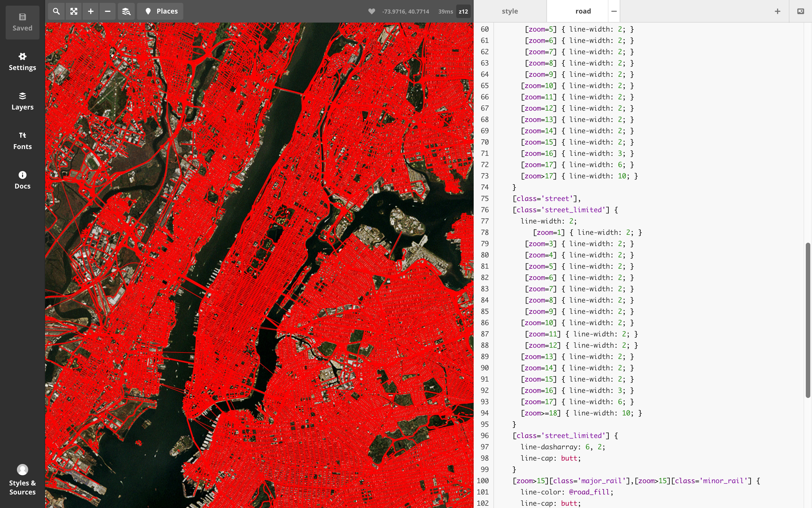Open the Places dropdown
Image resolution: width=812 pixels, height=508 pixels.
tap(160, 11)
